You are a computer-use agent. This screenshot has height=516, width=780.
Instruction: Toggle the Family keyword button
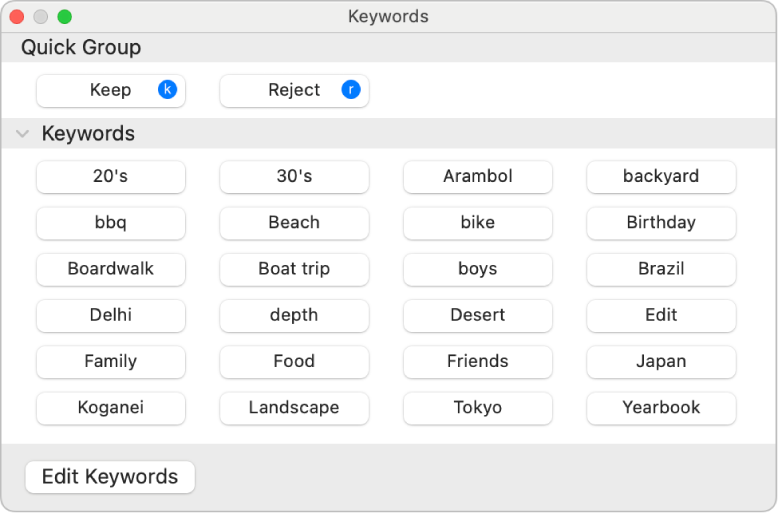[110, 361]
